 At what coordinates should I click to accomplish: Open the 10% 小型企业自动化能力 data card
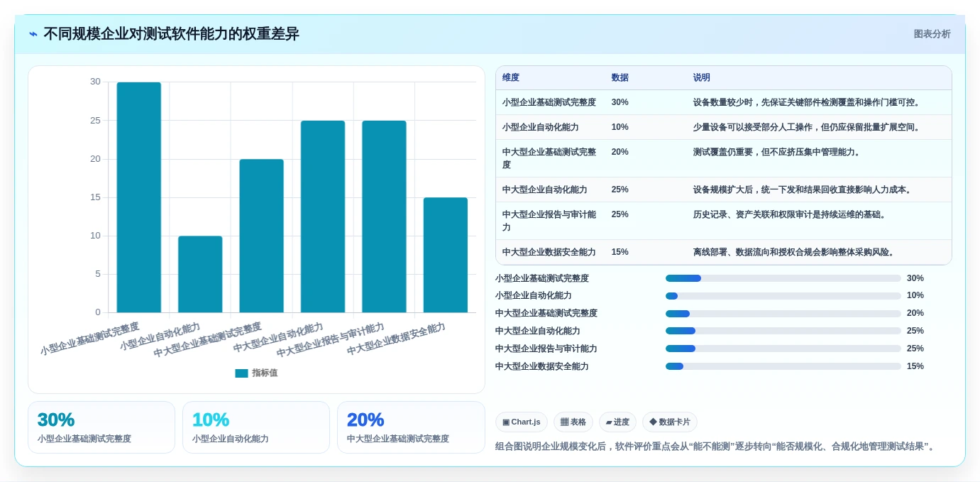pyautogui.click(x=256, y=427)
